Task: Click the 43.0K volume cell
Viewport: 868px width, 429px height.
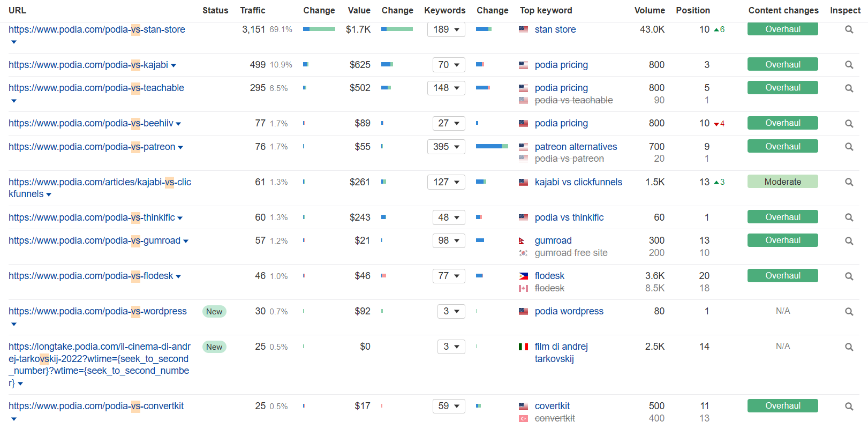Action: click(x=652, y=29)
